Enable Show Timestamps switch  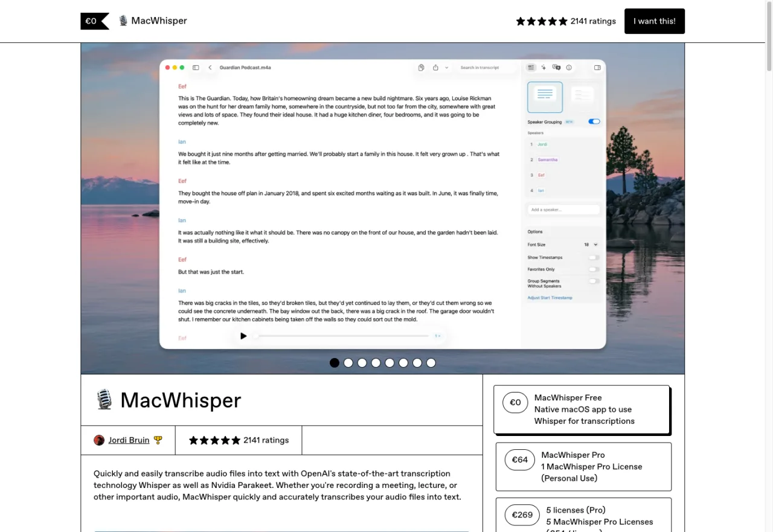(594, 257)
